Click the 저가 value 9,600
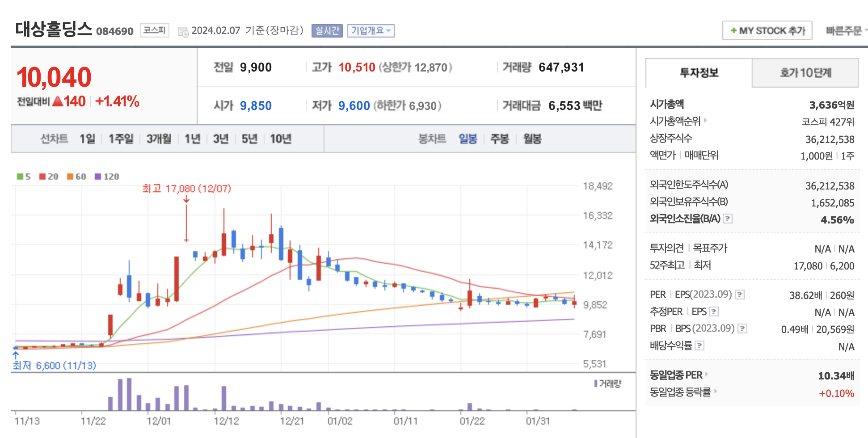This screenshot has height=438, width=868. click(354, 106)
